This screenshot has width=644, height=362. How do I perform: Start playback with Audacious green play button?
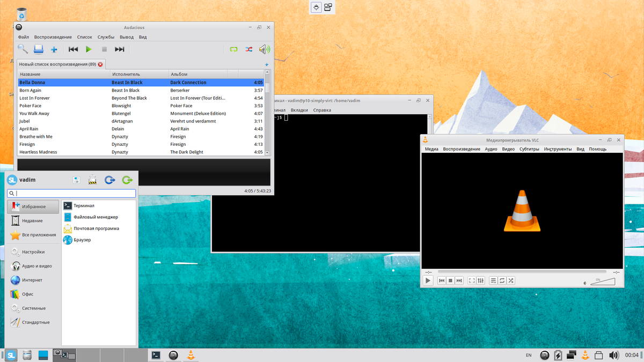[89, 49]
